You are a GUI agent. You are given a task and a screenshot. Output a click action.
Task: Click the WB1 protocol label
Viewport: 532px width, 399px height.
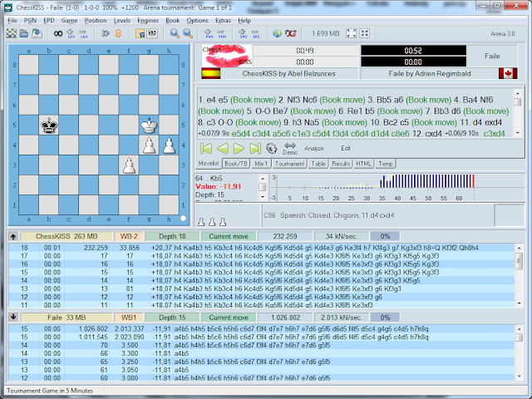[129, 318]
